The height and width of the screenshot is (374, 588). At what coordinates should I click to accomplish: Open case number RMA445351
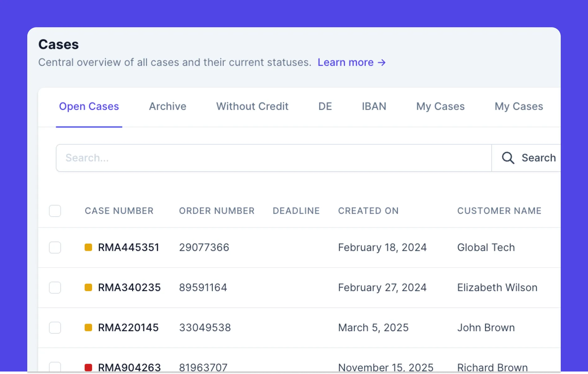(x=128, y=247)
